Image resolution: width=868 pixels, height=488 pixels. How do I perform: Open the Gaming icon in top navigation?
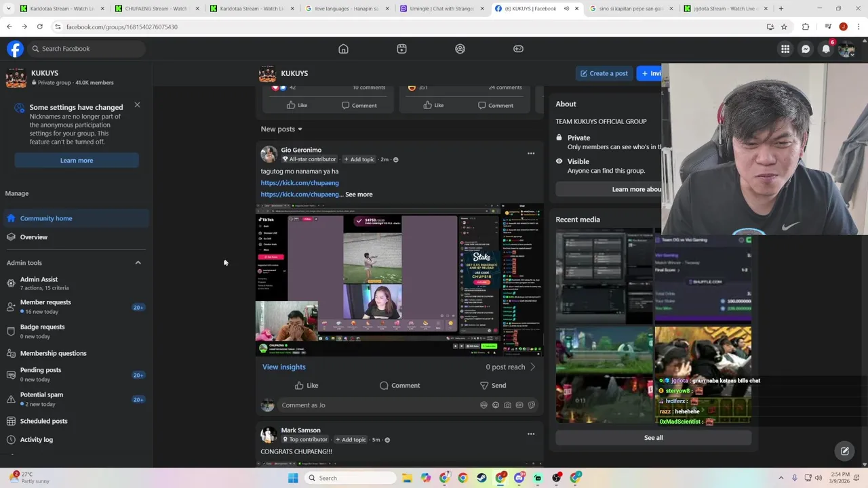coord(518,49)
